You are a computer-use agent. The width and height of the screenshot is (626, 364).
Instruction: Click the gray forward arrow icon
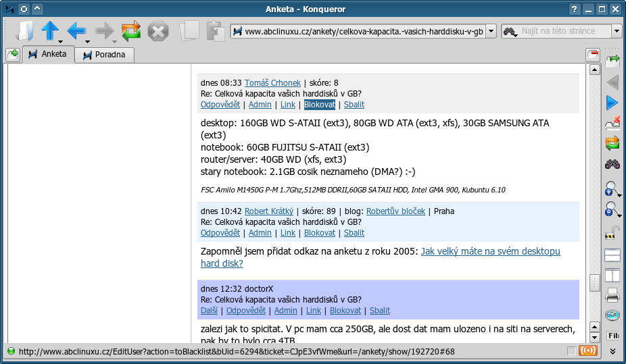tap(104, 30)
